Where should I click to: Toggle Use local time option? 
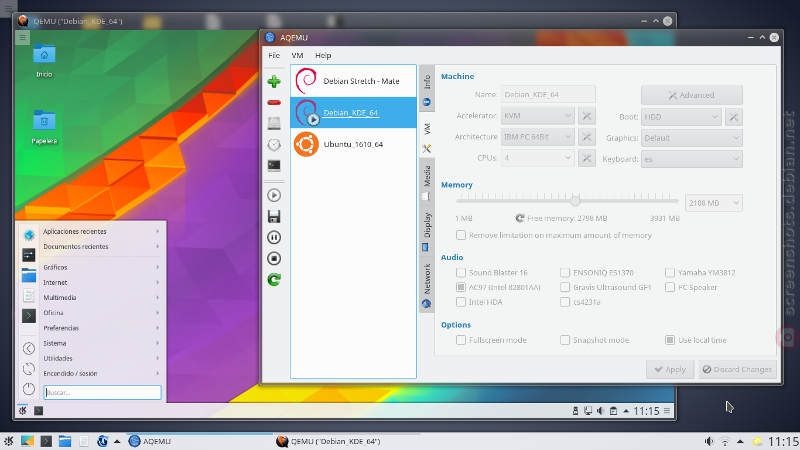(x=670, y=340)
